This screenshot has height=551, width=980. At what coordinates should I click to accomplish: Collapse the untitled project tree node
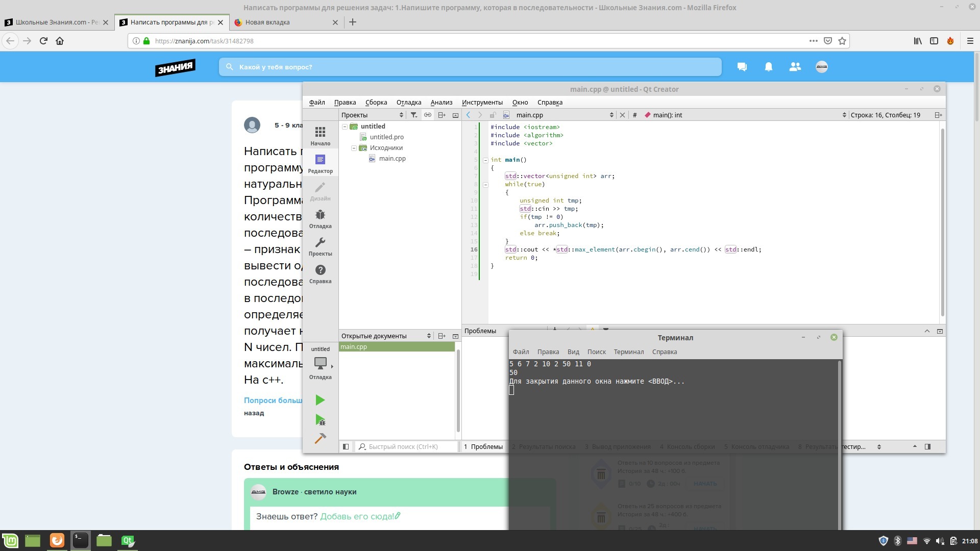point(345,127)
